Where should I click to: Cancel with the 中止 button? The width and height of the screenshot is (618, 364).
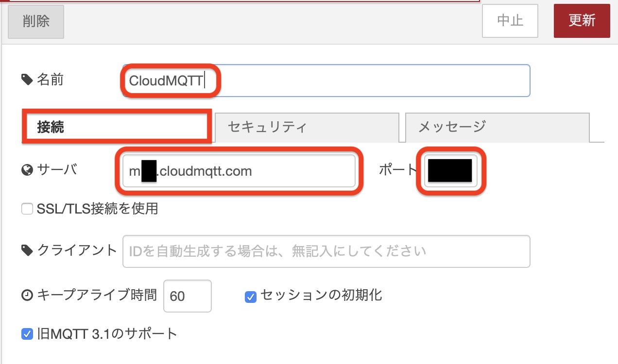coord(510,21)
